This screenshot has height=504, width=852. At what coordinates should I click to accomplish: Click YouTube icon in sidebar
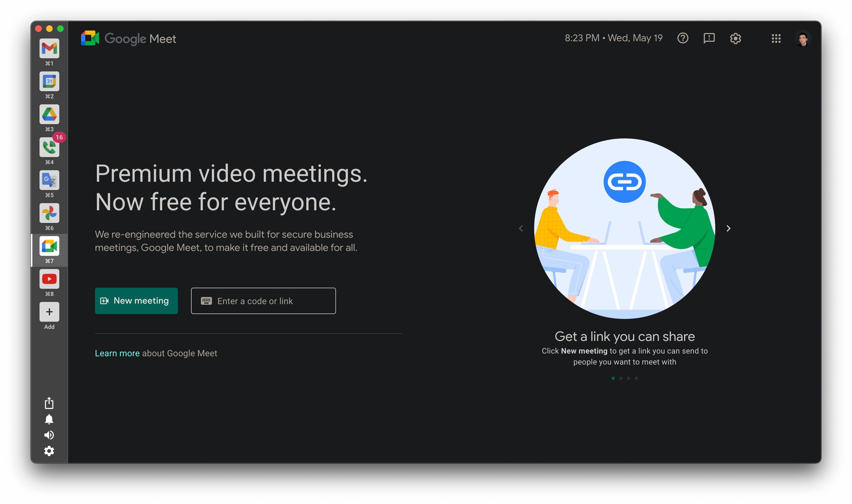[49, 278]
